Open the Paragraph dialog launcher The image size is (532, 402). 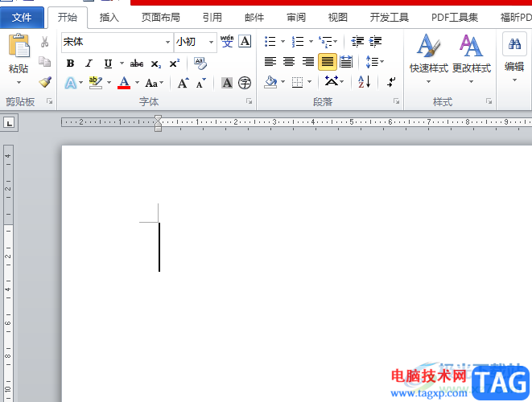tap(396, 101)
